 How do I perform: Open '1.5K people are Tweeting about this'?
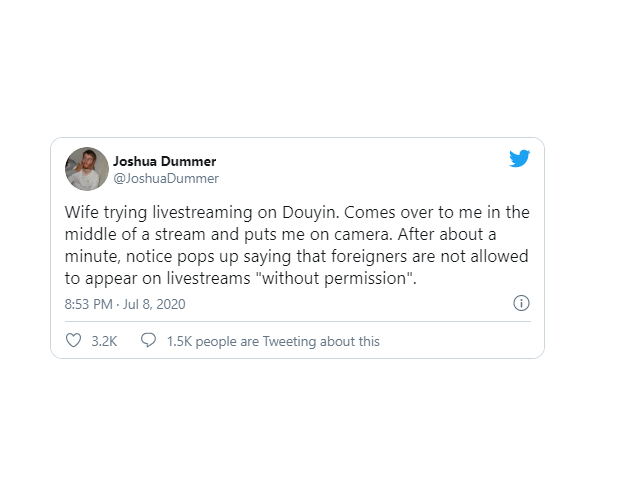coord(273,341)
